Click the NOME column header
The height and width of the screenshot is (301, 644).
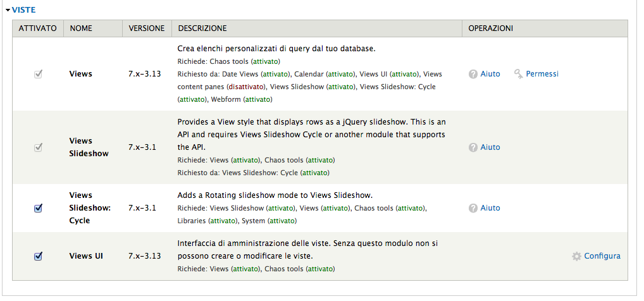coord(93,28)
